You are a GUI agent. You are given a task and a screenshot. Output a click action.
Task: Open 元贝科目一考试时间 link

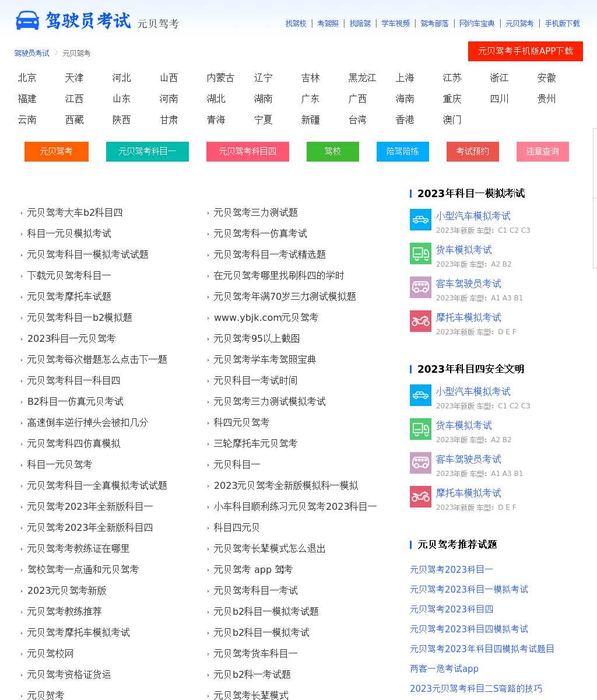(x=255, y=380)
